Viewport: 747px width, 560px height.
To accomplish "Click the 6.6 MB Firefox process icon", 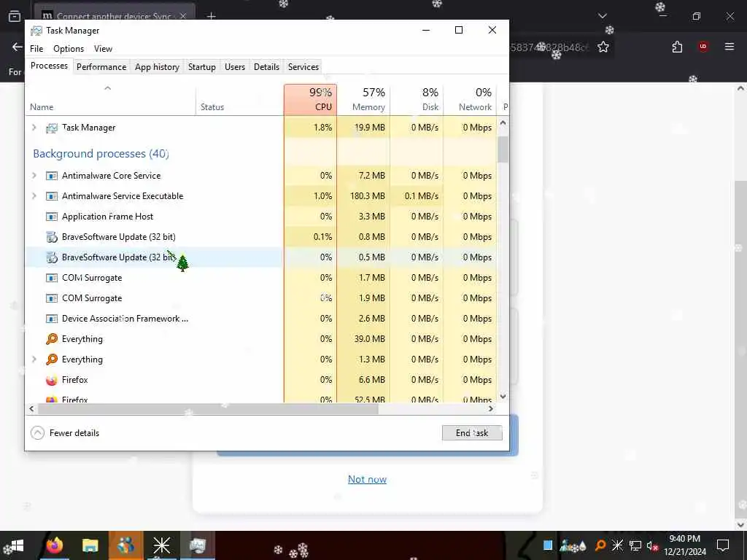I will (52, 380).
